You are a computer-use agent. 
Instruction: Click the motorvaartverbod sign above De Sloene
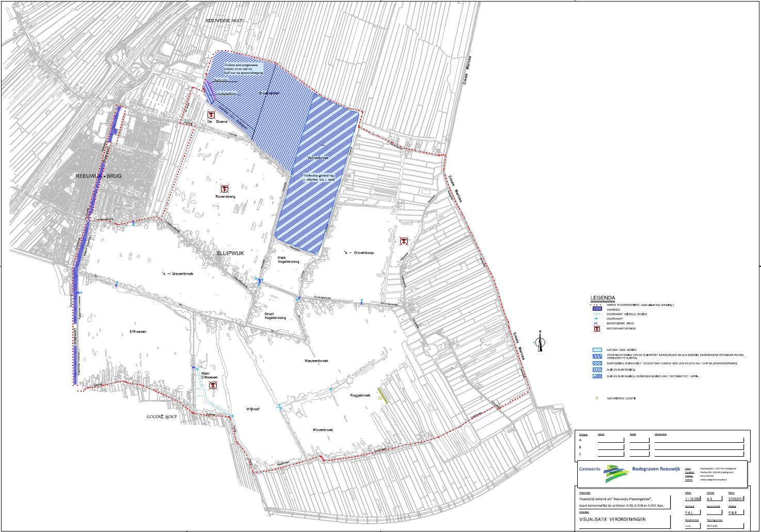(211, 115)
